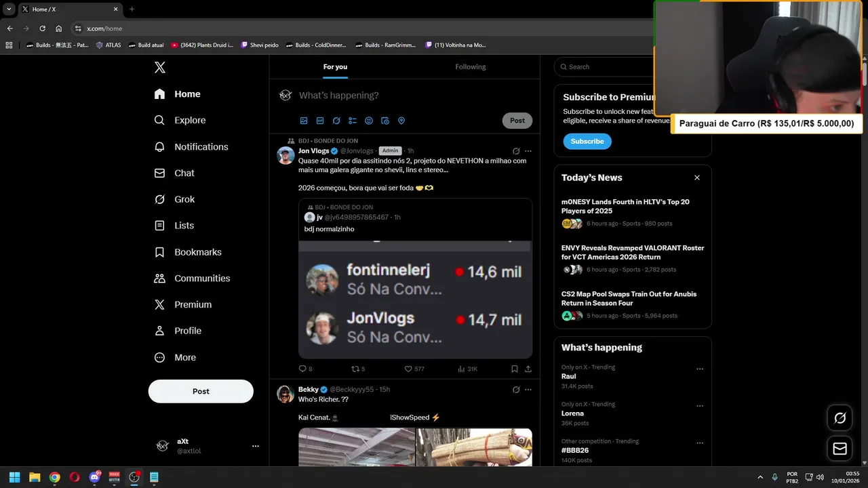Switch to the Following tab
This screenshot has height=488, width=868.
click(x=471, y=66)
